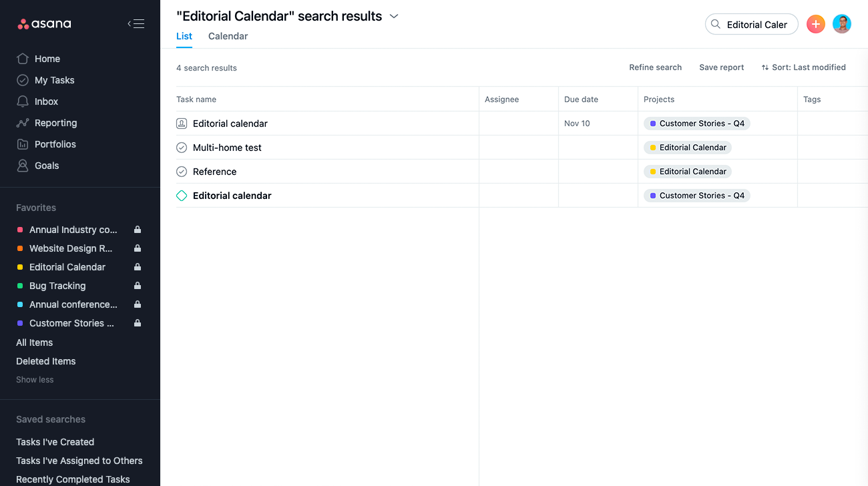This screenshot has width=868, height=486.
Task: Click the approval icon on first Editorial calendar row
Action: (182, 124)
